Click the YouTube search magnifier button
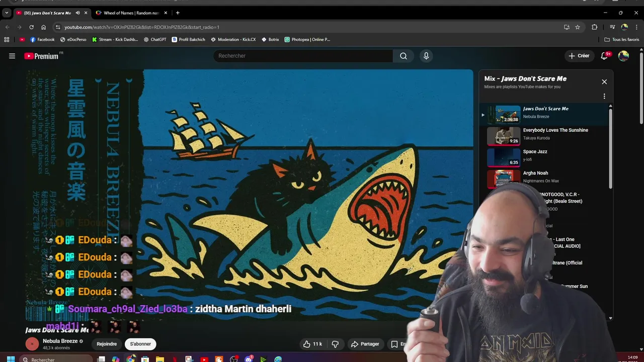The height and width of the screenshot is (362, 644). 404,56
